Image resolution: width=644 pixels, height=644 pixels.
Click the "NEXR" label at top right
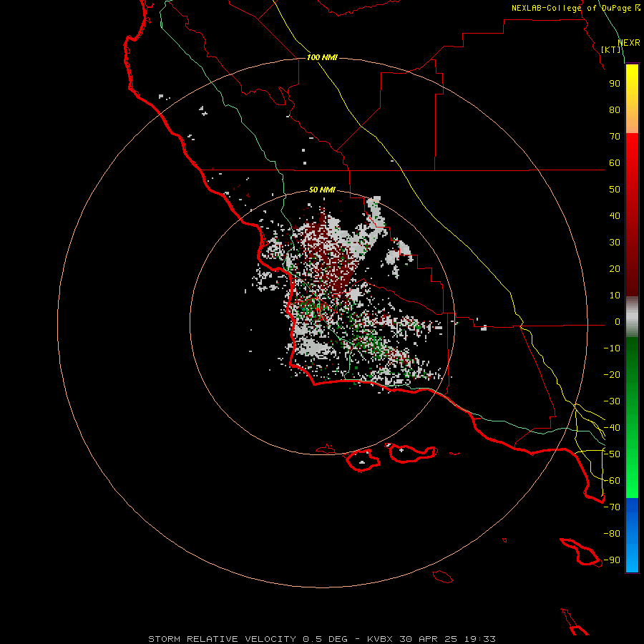(628, 43)
